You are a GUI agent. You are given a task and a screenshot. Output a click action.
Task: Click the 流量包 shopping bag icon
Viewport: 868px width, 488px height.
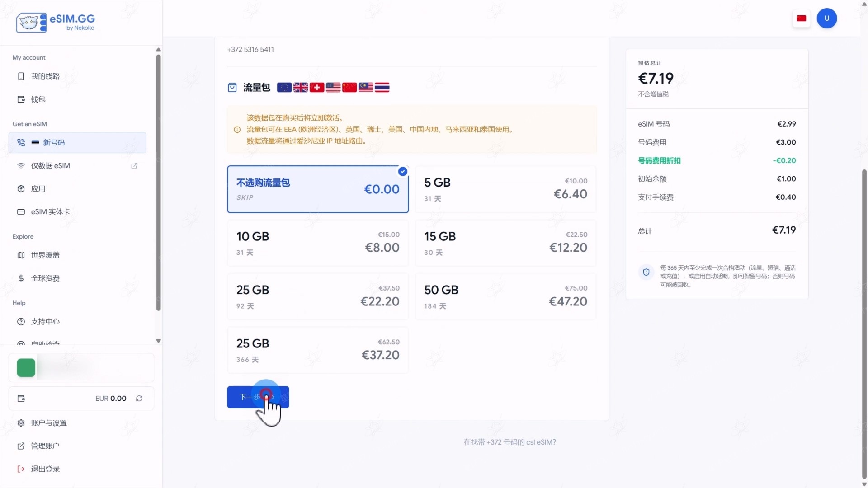(x=232, y=88)
